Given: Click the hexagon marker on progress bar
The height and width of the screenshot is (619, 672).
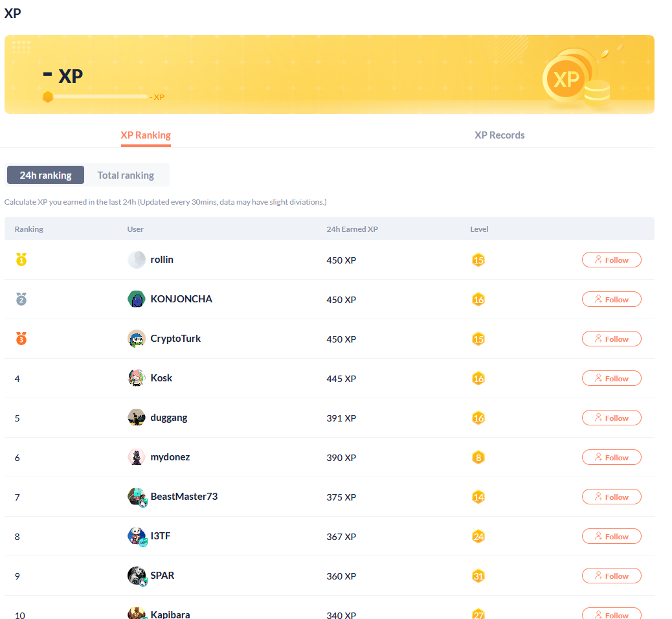Looking at the screenshot, I should click(x=47, y=97).
